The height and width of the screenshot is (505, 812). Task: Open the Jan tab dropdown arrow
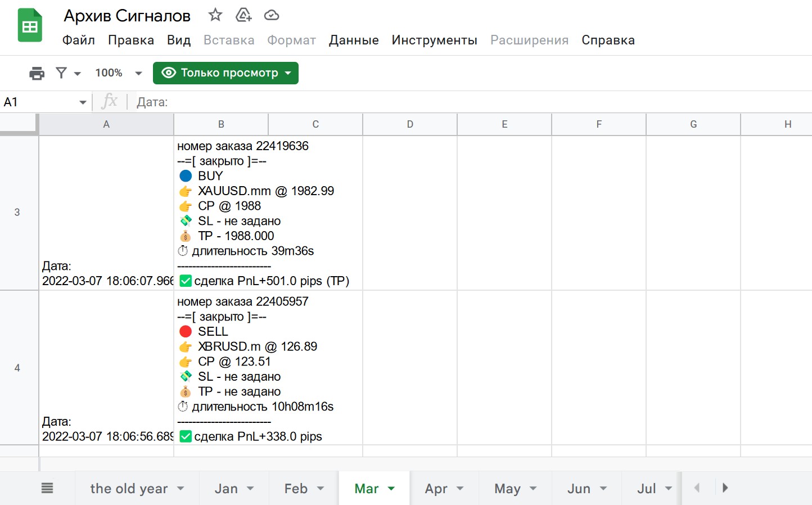[x=250, y=489]
